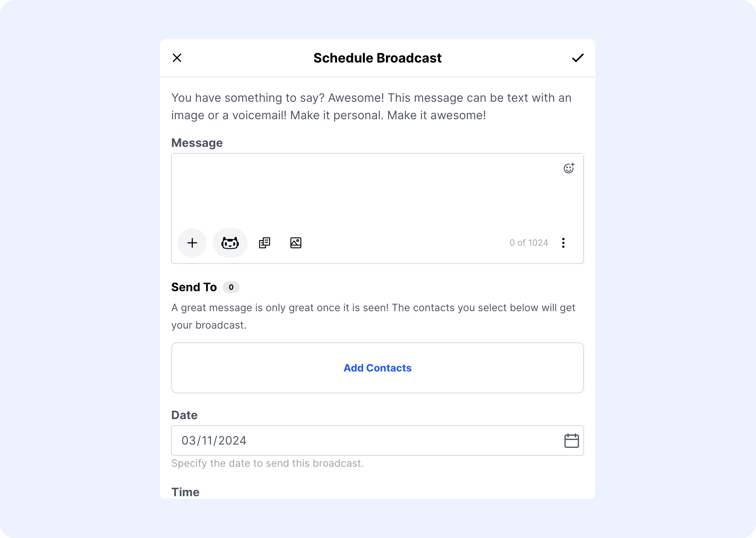Expand contact selection via Add Contacts

377,368
